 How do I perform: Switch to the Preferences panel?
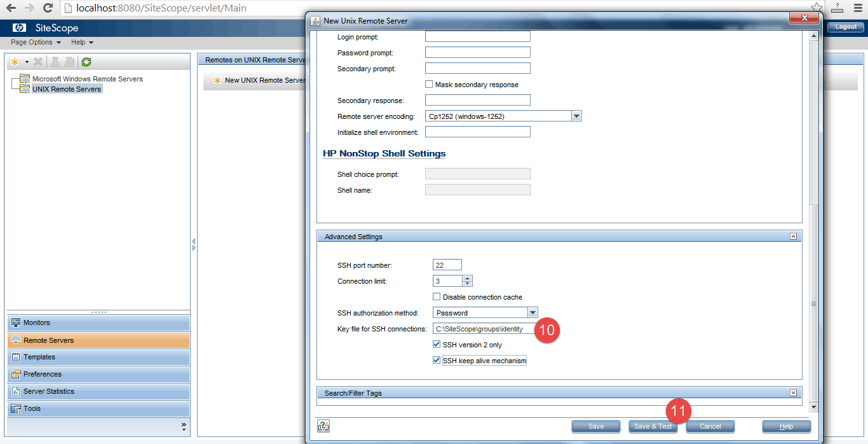tap(98, 374)
